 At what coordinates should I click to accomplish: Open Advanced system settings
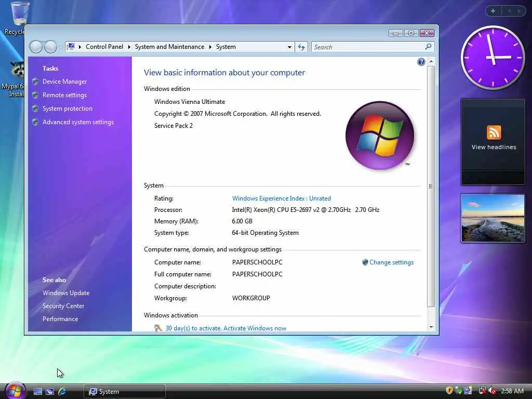pyautogui.click(x=78, y=122)
